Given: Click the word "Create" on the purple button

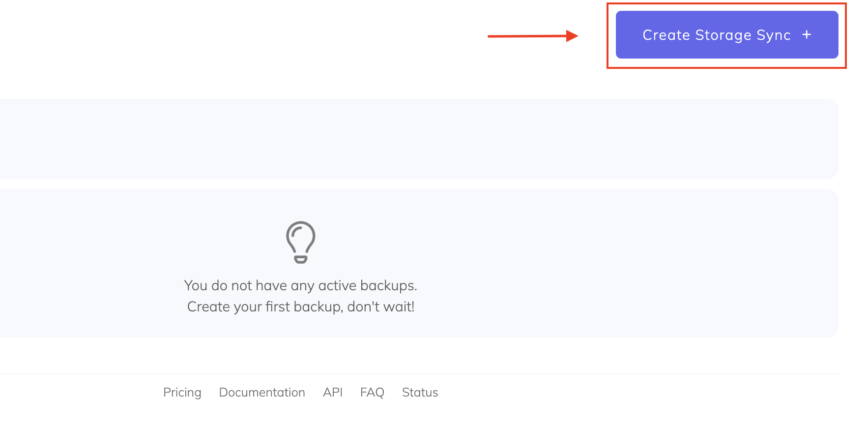Looking at the screenshot, I should (666, 35).
